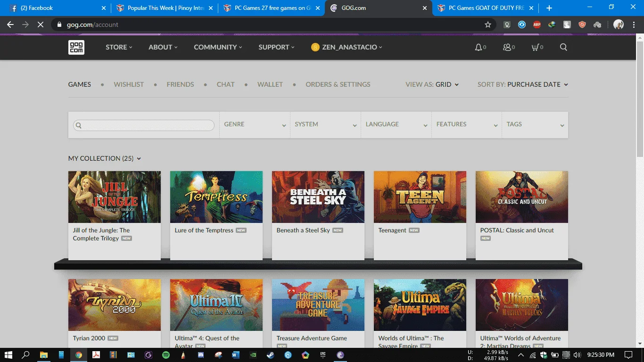644x362 pixels.
Task: Open a new browser tab
Action: (549, 8)
